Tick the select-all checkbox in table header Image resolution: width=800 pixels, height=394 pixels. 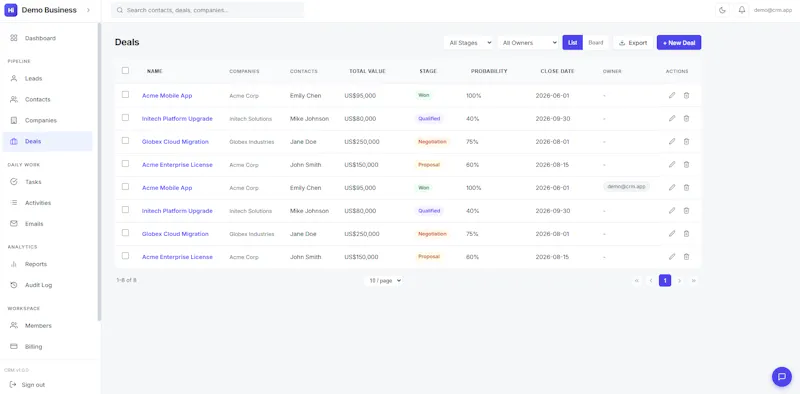click(125, 70)
